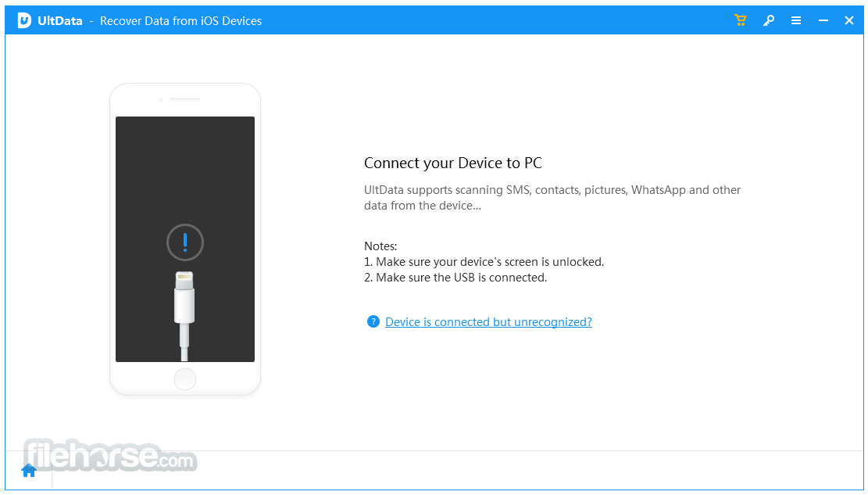Click the UltData logo icon
868x495 pixels.
24,20
